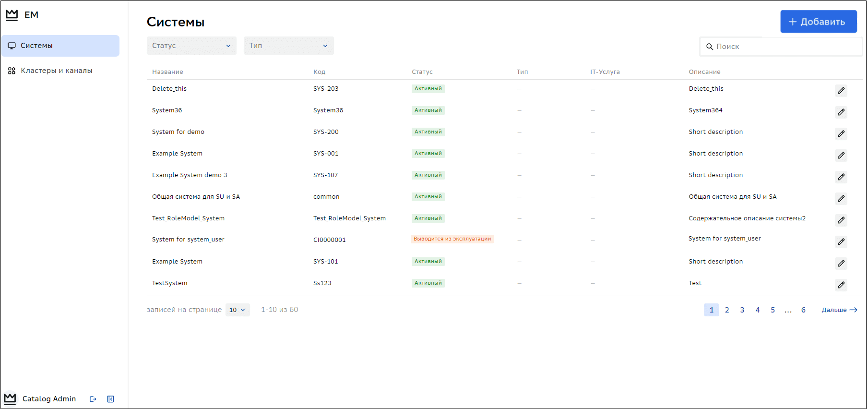Viewport: 868px width, 409px height.
Task: Open the Статус filter dropdown
Action: pyautogui.click(x=191, y=46)
